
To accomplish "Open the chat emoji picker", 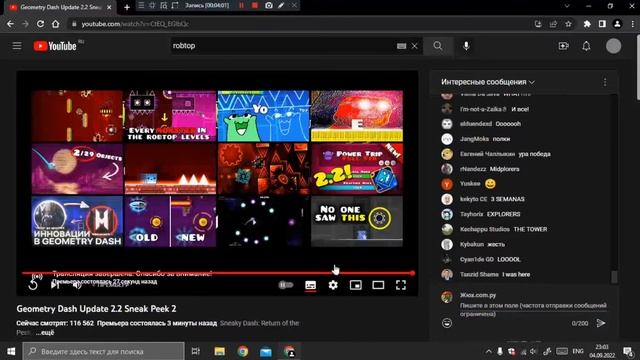I will coord(447,323).
